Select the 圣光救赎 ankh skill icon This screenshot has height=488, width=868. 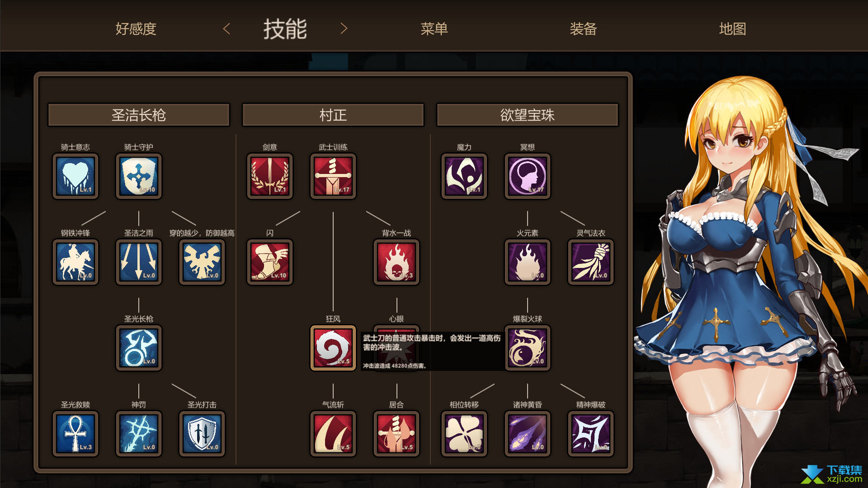coord(75,434)
